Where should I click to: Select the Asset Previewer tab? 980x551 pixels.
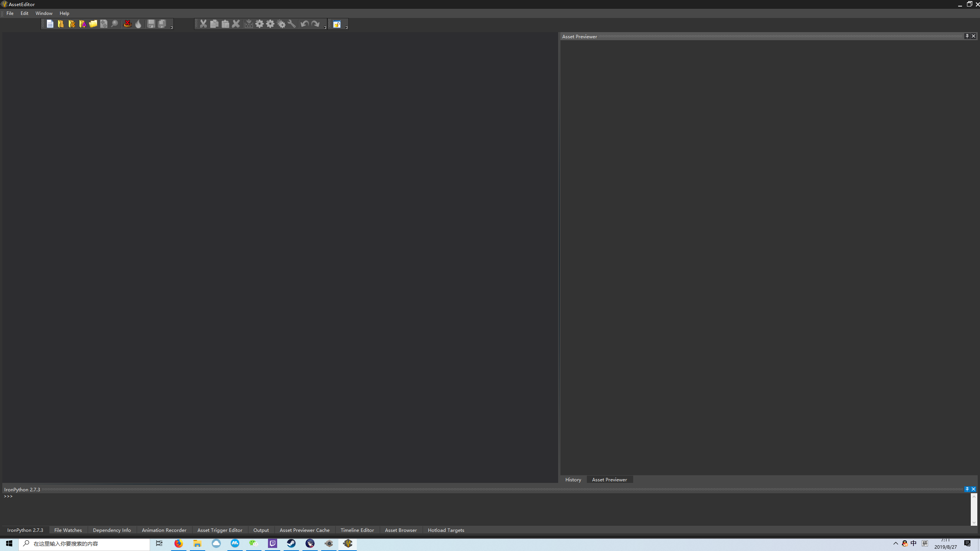pos(609,479)
